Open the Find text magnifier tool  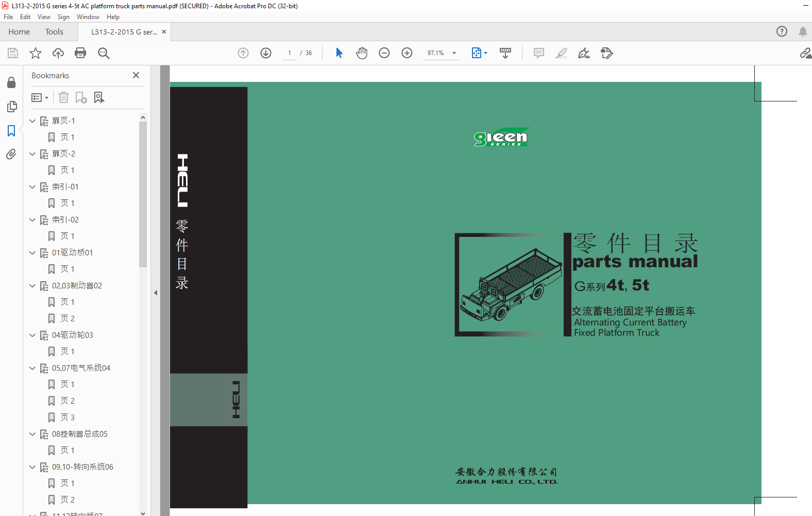click(x=104, y=53)
